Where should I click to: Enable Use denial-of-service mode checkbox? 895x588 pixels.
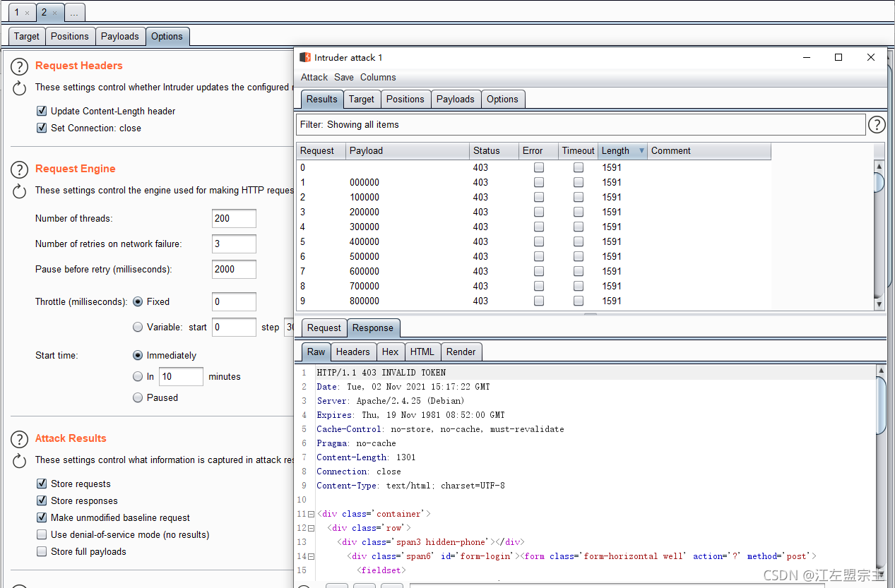pyautogui.click(x=42, y=534)
